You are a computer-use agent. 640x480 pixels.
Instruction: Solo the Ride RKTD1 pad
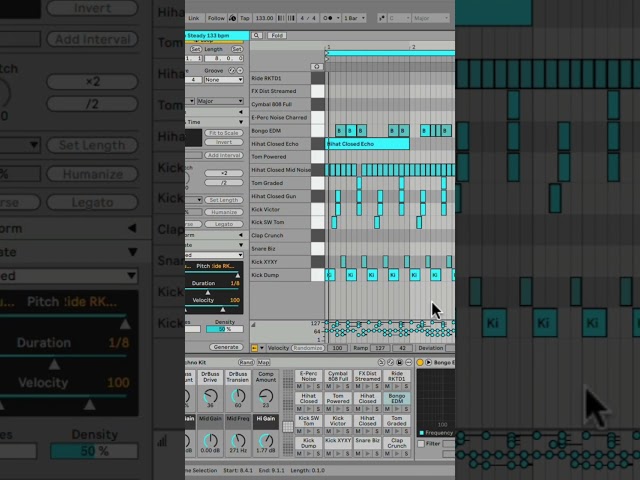[407, 386]
